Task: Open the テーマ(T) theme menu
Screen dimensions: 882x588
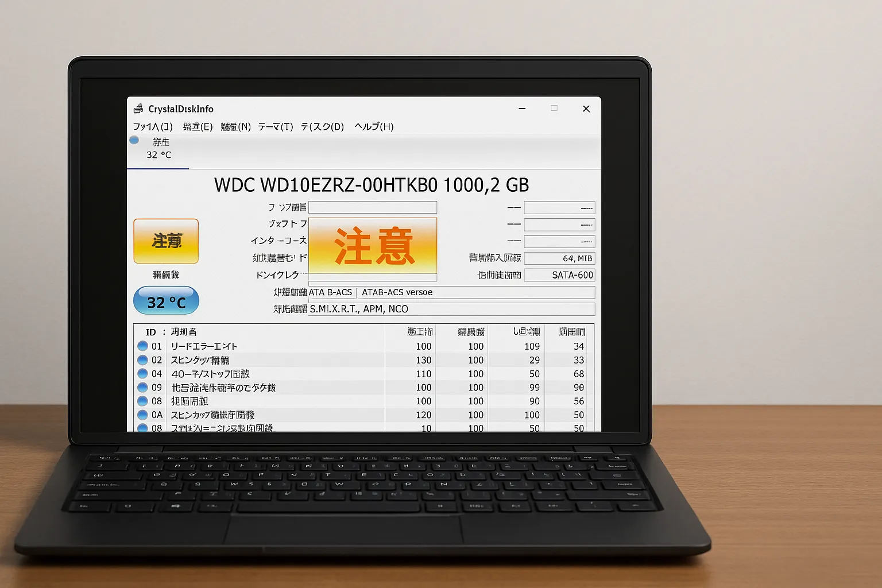Action: pos(276,126)
